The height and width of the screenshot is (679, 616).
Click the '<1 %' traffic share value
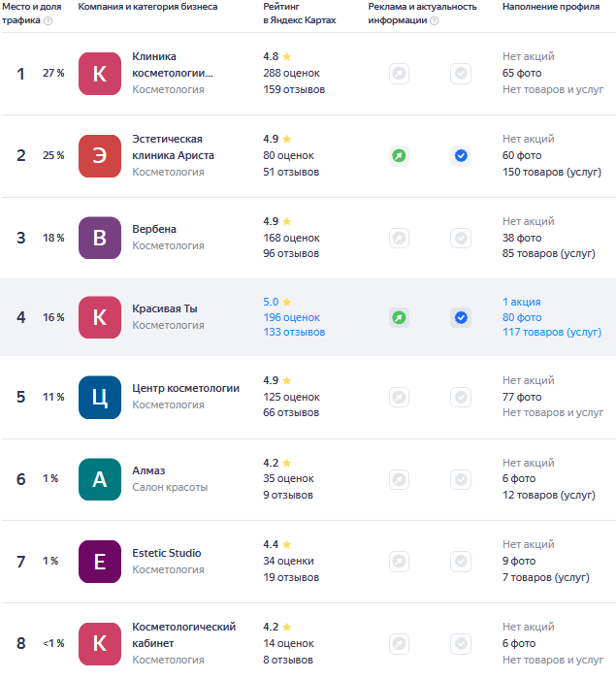(x=53, y=643)
